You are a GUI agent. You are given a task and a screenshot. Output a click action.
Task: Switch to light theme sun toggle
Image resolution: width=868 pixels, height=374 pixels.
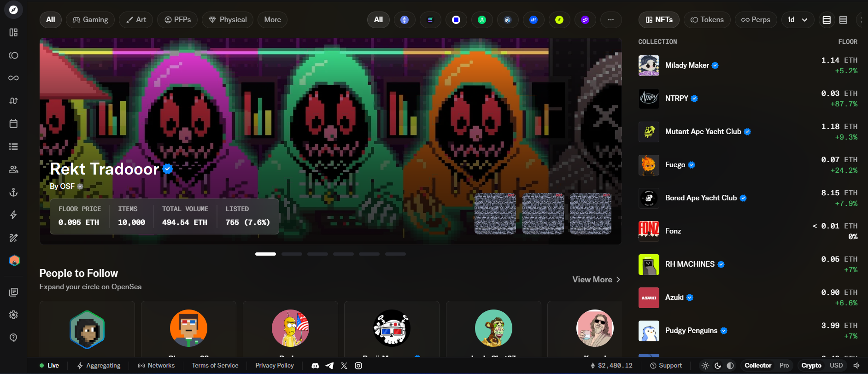(705, 366)
